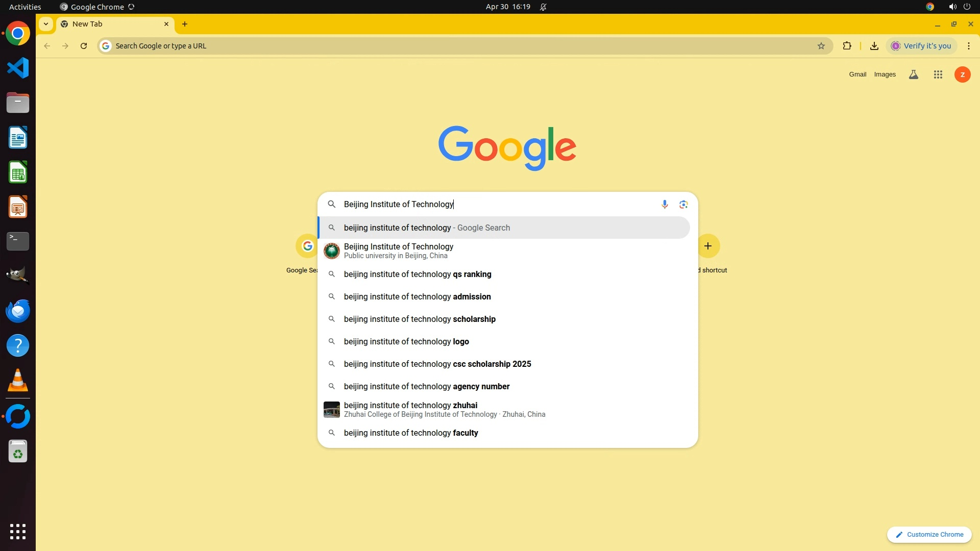Open the Google apps grid
Screen dimensions: 980x551
938,74
